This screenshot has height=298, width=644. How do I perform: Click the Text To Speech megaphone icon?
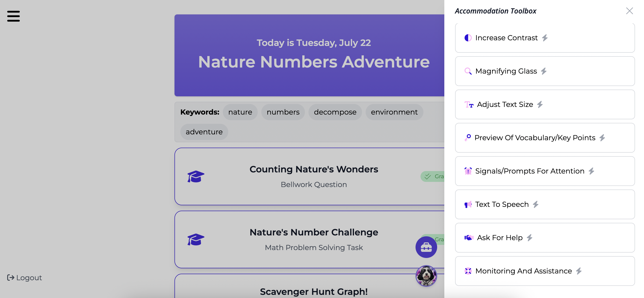pyautogui.click(x=468, y=204)
